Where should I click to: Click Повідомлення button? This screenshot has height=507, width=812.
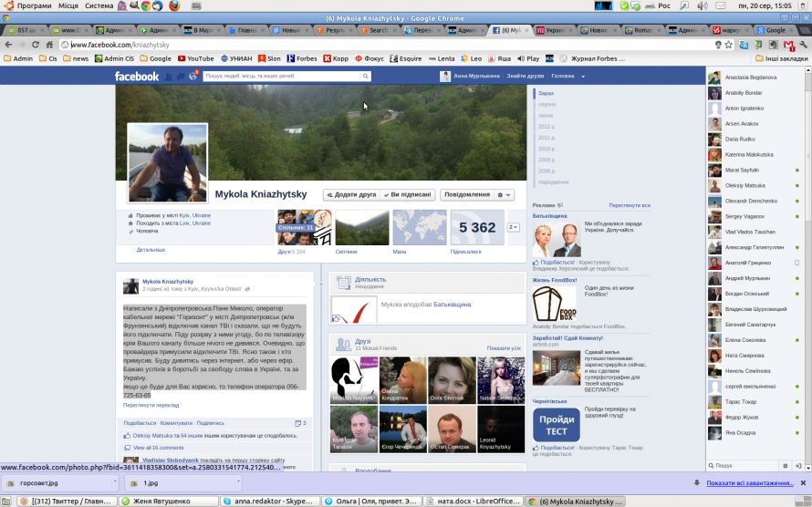[x=466, y=195]
